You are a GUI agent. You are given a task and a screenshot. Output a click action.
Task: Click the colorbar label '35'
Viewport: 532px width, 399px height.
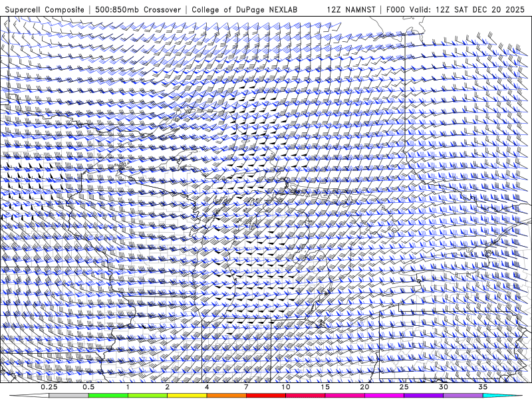tap(483, 387)
